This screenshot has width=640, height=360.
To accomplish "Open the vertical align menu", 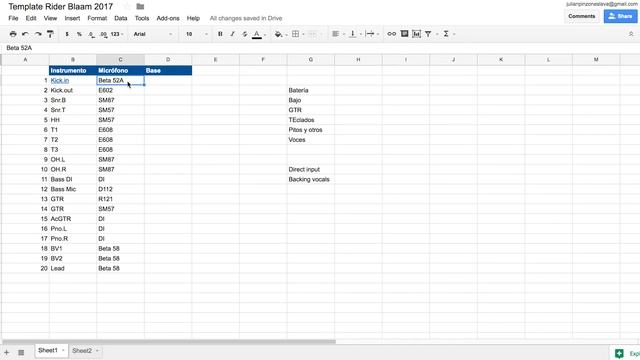I will coord(355,34).
